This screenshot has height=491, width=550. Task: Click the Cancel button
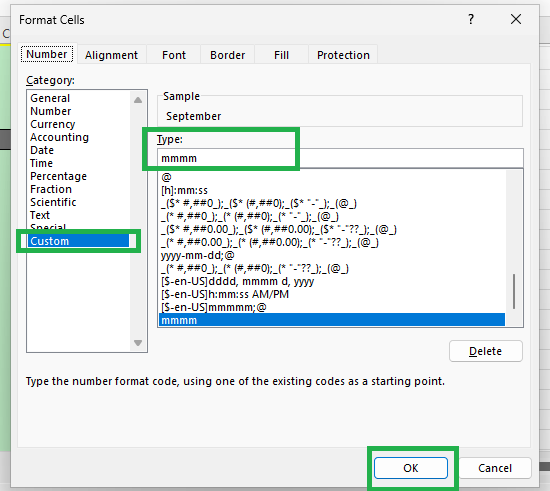(x=495, y=468)
